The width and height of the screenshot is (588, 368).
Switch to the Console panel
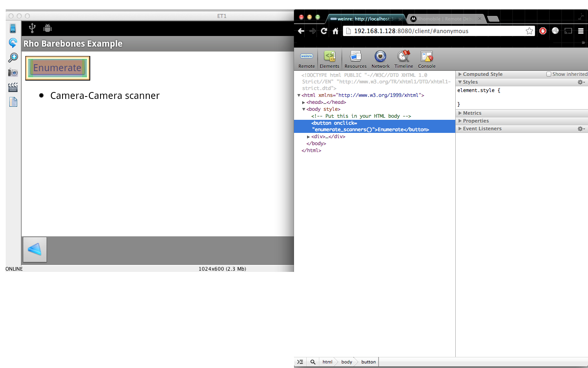tap(427, 59)
